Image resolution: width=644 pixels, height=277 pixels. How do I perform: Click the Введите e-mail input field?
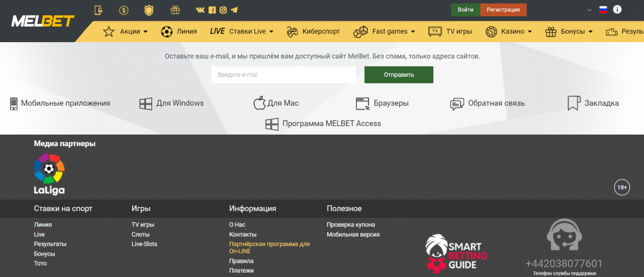pyautogui.click(x=284, y=75)
